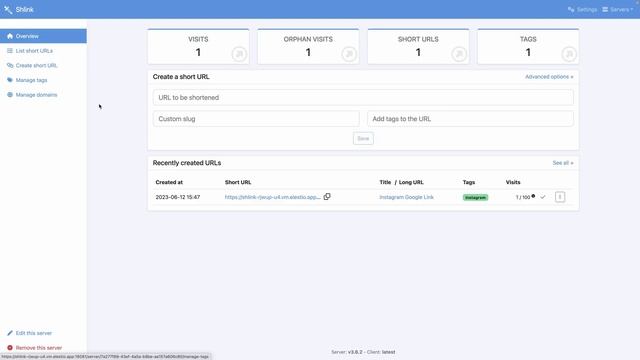Open the Visits card arrow icon
Image resolution: width=640 pixels, height=360 pixels.
pyautogui.click(x=239, y=54)
